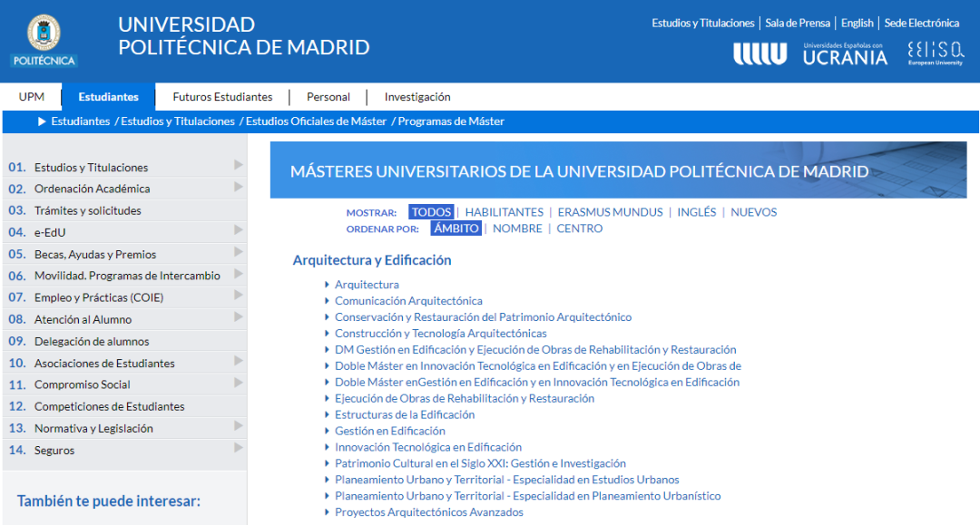Open the Estructuras de la Edificación master
Image resolution: width=980 pixels, height=525 pixels.
[x=405, y=414]
